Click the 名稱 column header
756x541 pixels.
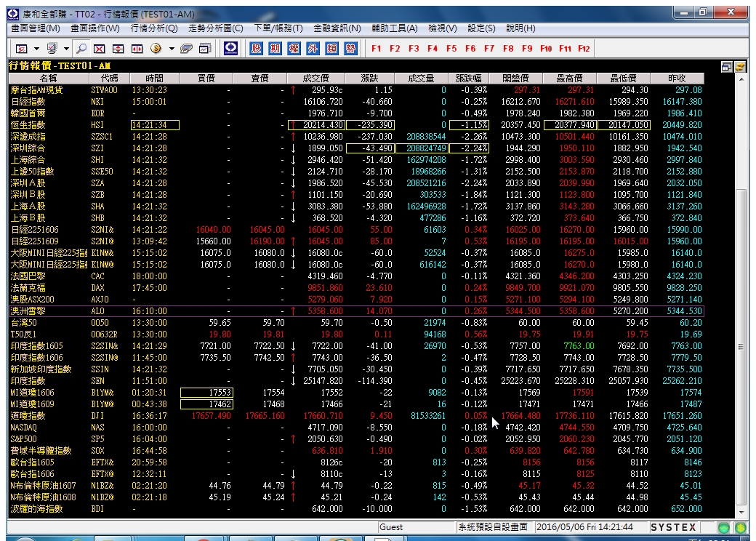[x=48, y=78]
